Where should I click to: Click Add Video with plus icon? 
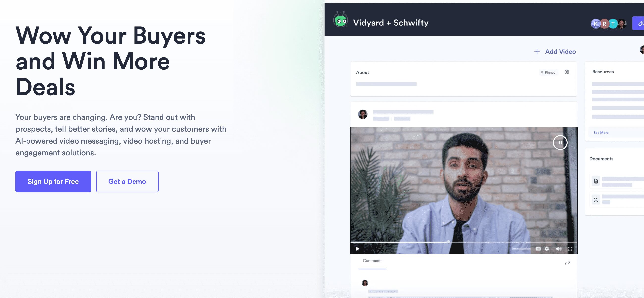(x=555, y=51)
